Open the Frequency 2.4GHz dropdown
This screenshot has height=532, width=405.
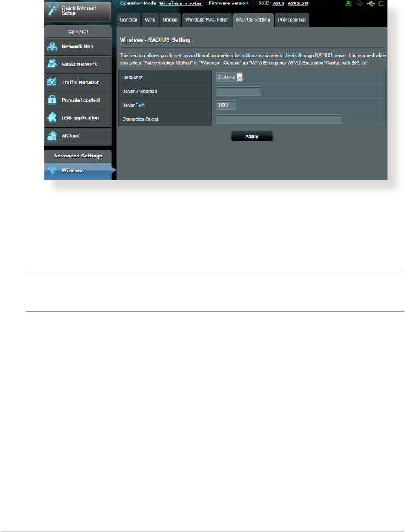coord(230,77)
